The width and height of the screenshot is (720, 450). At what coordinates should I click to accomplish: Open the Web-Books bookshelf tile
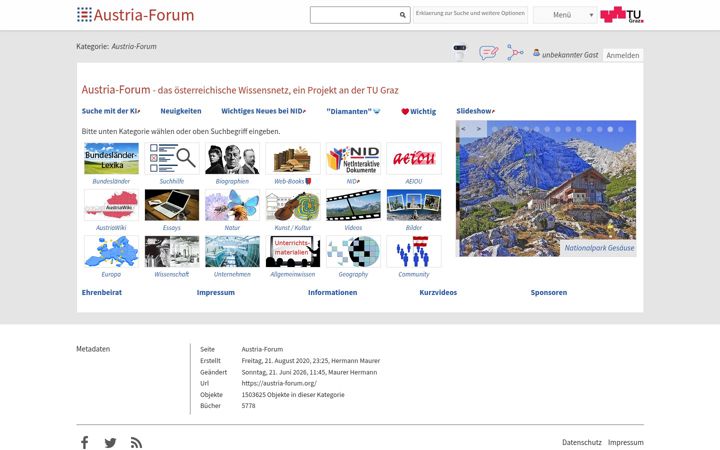pos(292,158)
